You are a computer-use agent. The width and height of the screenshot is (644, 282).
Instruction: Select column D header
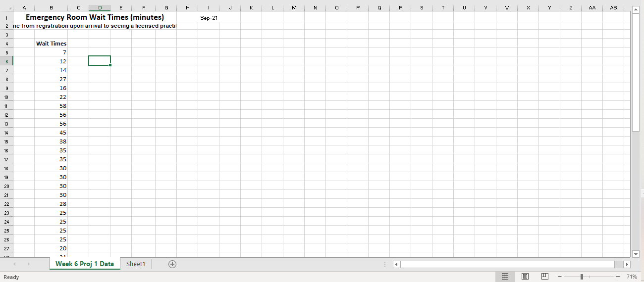(x=100, y=7)
